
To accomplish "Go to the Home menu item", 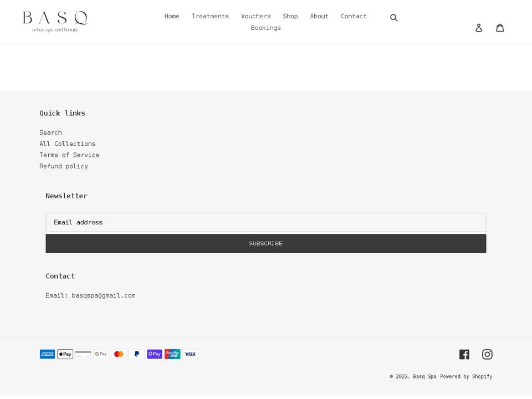I will coord(172,16).
